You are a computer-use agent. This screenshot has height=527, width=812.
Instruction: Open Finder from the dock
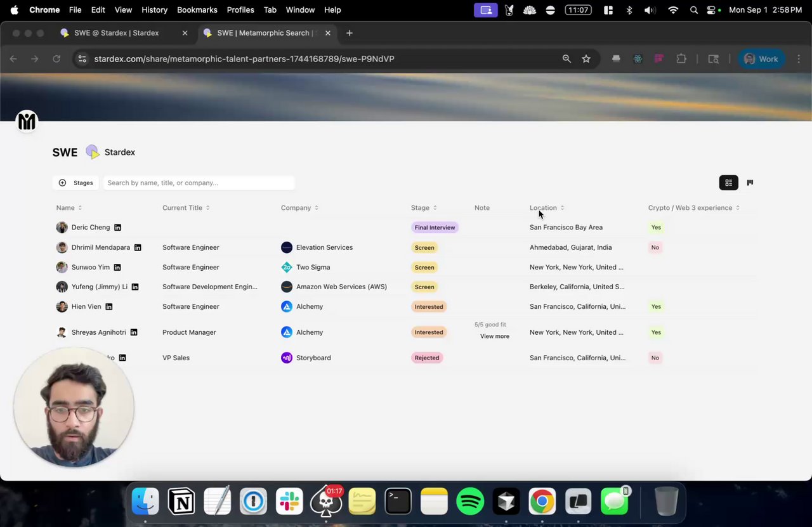click(x=145, y=502)
